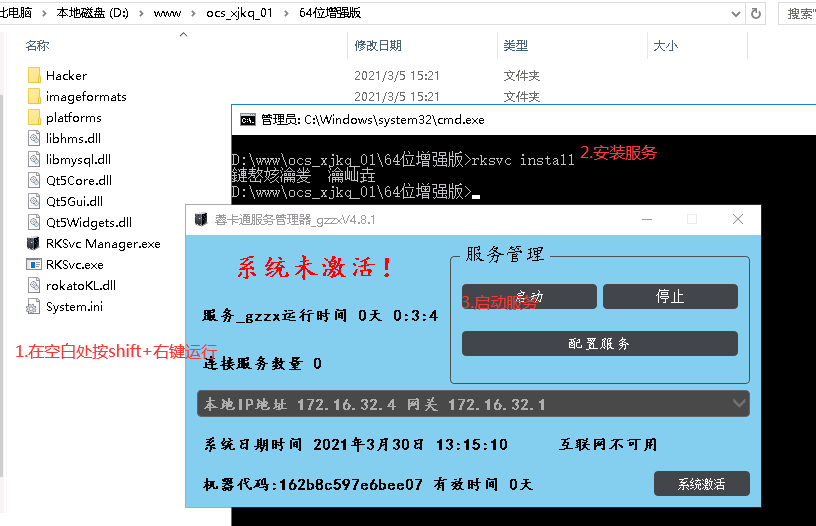The image size is (816, 526).
Task: Select the RKSvc Manager.exe application icon
Action: pyautogui.click(x=33, y=243)
